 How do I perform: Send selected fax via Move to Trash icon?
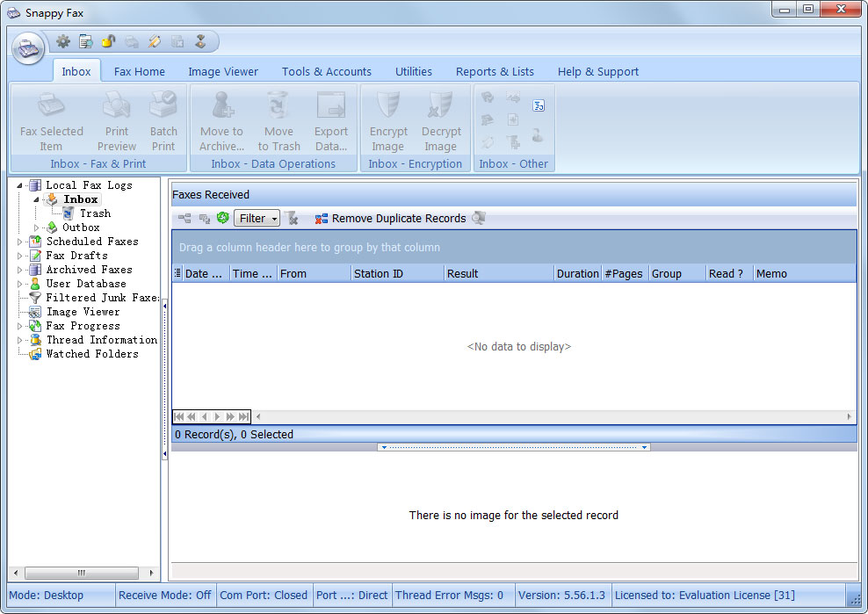pyautogui.click(x=278, y=105)
